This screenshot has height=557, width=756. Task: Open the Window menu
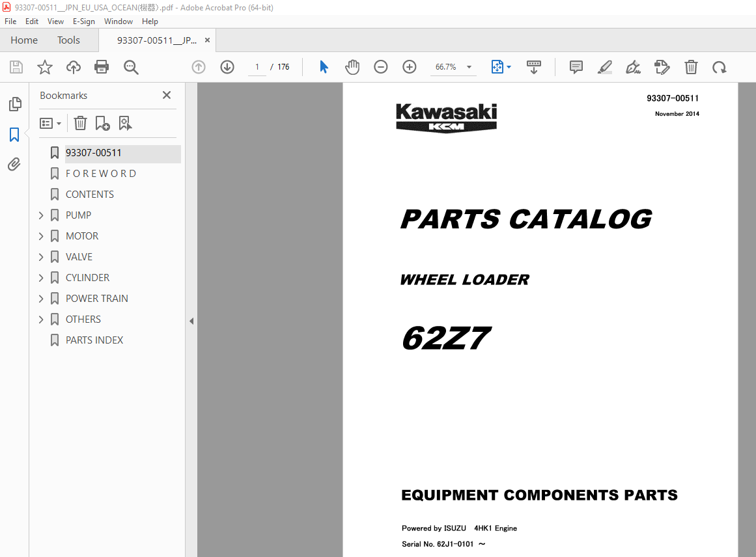tap(118, 21)
